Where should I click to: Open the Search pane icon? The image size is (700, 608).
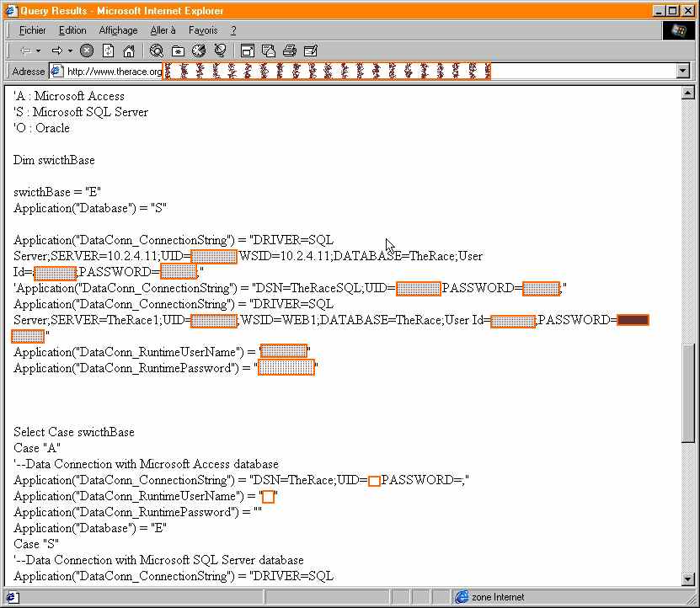tap(156, 51)
